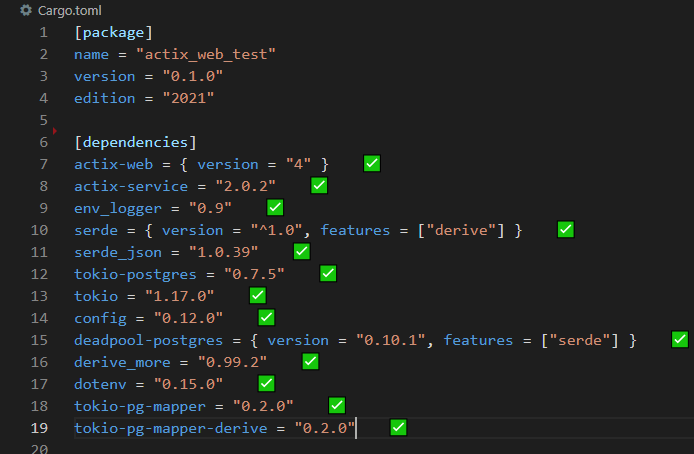Click green checkmark beside tokio-pg-mapper-derive line
Image resolution: width=694 pixels, height=454 pixels.
tap(398, 427)
